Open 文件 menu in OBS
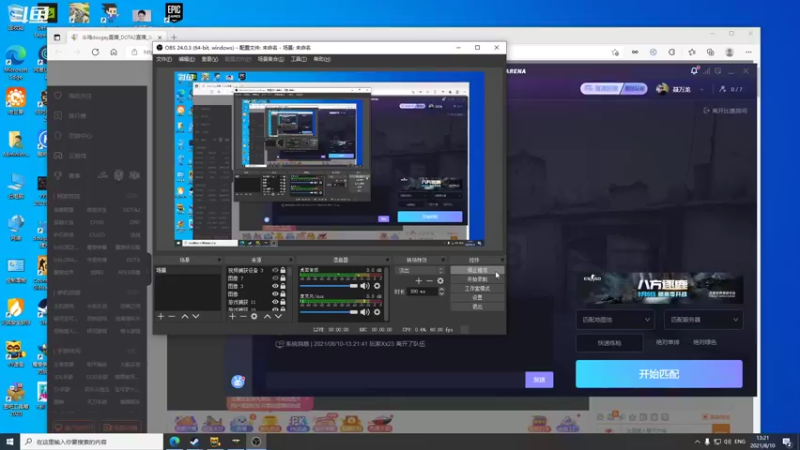Viewport: 800px width, 450px height. click(164, 59)
